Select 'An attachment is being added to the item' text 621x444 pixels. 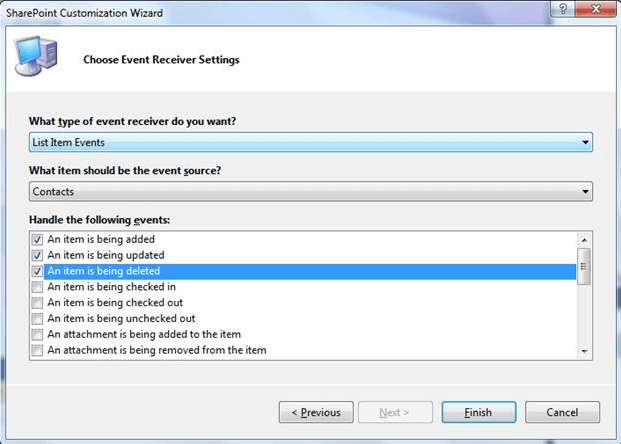144,334
